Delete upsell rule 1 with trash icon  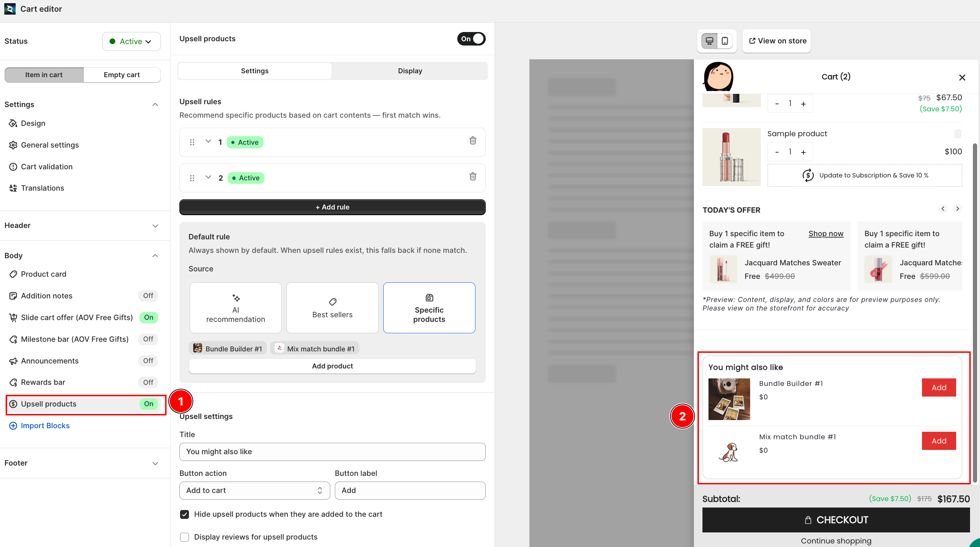click(x=473, y=140)
